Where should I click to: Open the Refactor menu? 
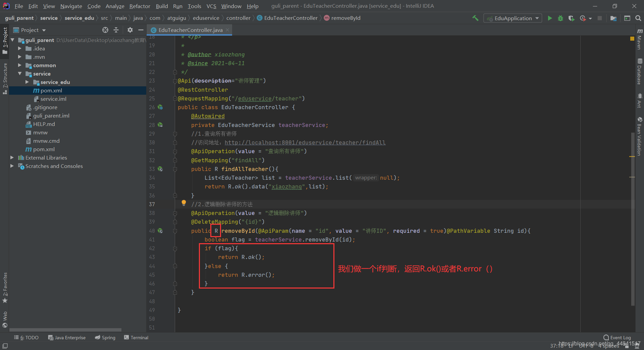click(140, 6)
